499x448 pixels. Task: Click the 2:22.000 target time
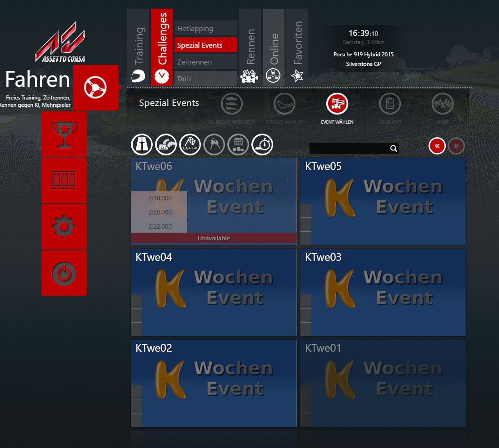160,226
